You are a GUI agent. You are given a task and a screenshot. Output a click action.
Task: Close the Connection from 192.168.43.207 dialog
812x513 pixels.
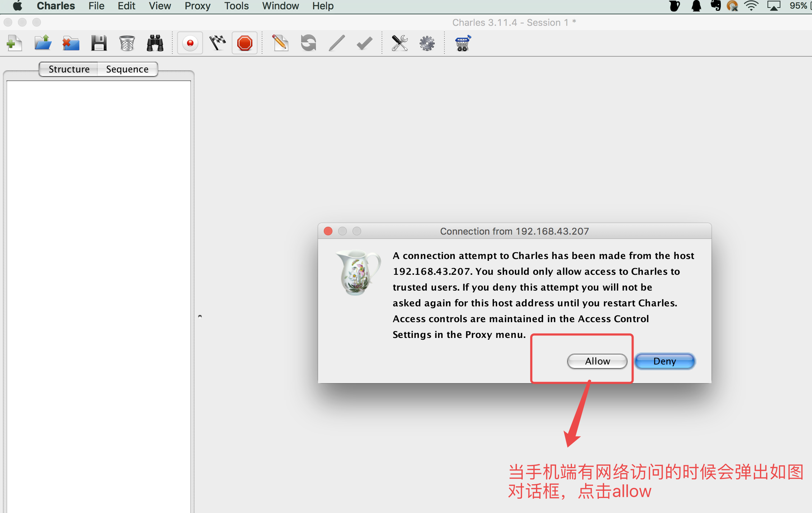(x=328, y=231)
